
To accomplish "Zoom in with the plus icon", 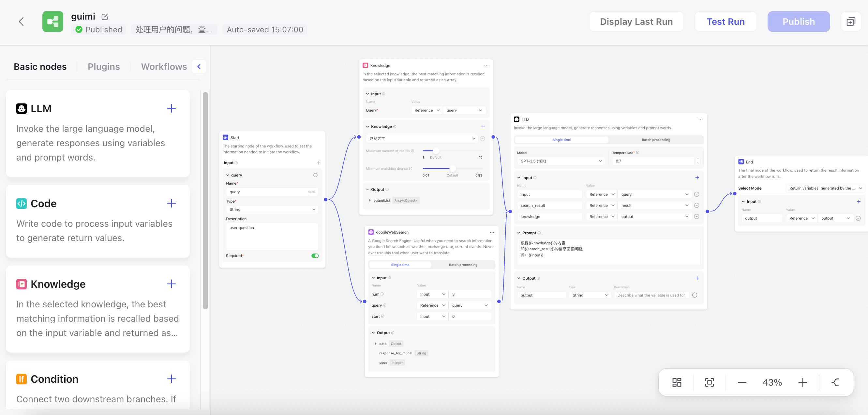I will click(803, 382).
